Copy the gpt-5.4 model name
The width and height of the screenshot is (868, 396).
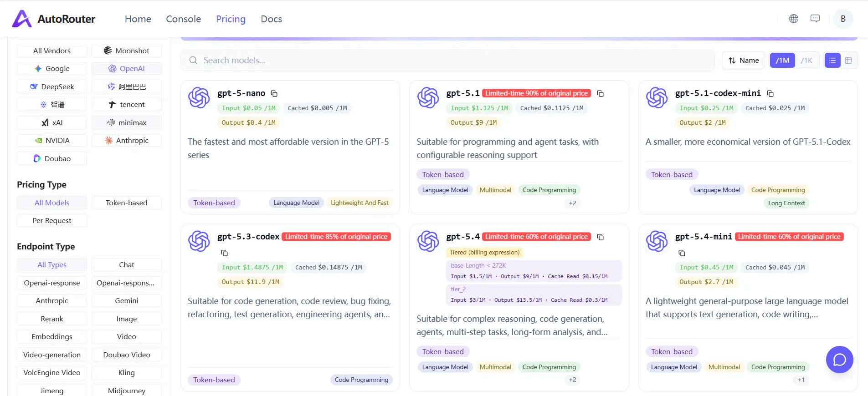[x=601, y=237]
